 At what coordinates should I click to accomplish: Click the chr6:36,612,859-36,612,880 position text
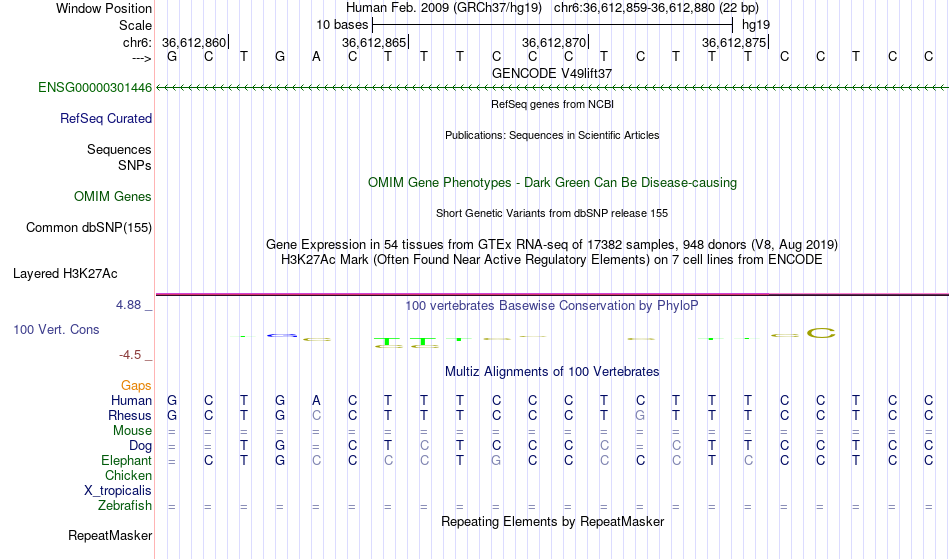click(656, 8)
